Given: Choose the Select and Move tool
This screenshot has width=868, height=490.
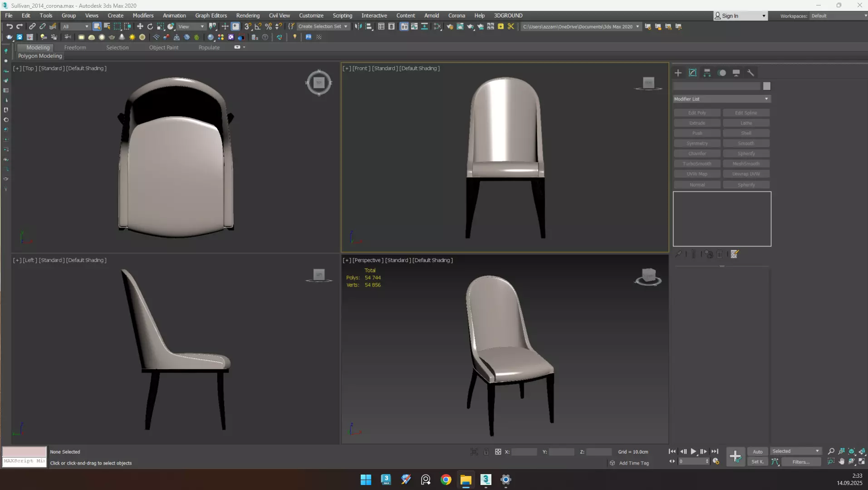Looking at the screenshot, I should tap(140, 26).
